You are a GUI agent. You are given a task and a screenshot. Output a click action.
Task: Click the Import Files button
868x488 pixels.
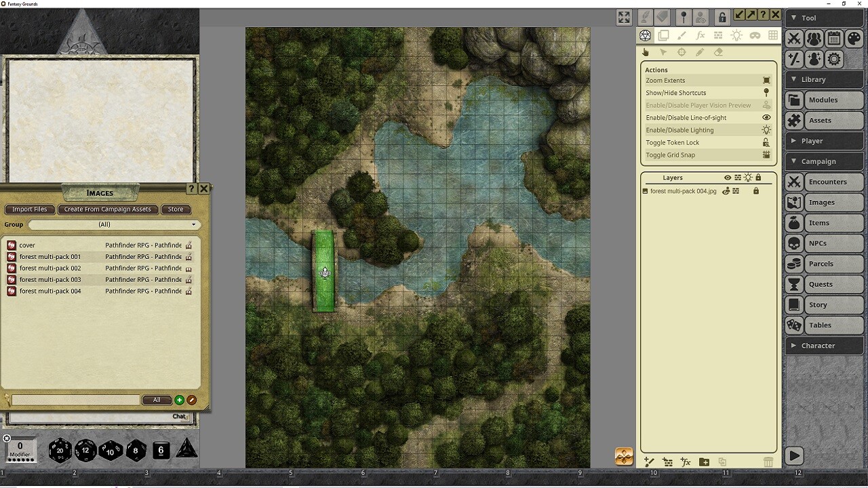[x=29, y=209]
